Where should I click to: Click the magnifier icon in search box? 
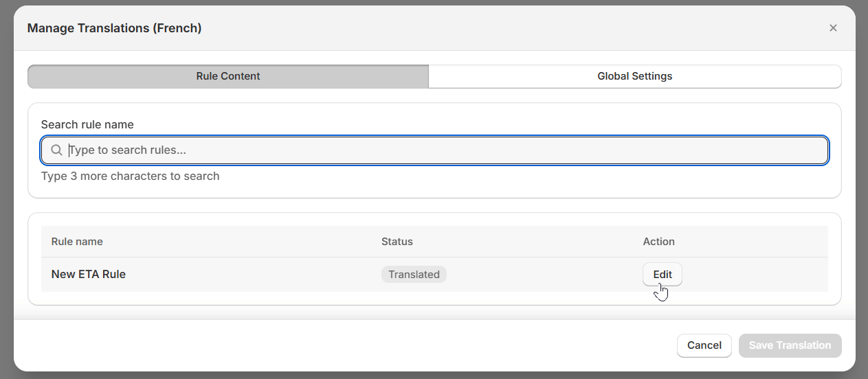(56, 150)
